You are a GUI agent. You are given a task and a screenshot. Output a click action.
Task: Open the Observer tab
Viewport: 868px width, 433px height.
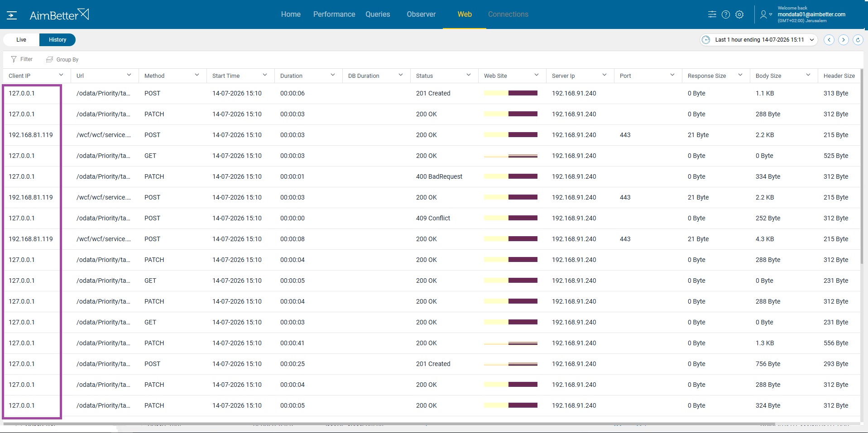tap(421, 14)
